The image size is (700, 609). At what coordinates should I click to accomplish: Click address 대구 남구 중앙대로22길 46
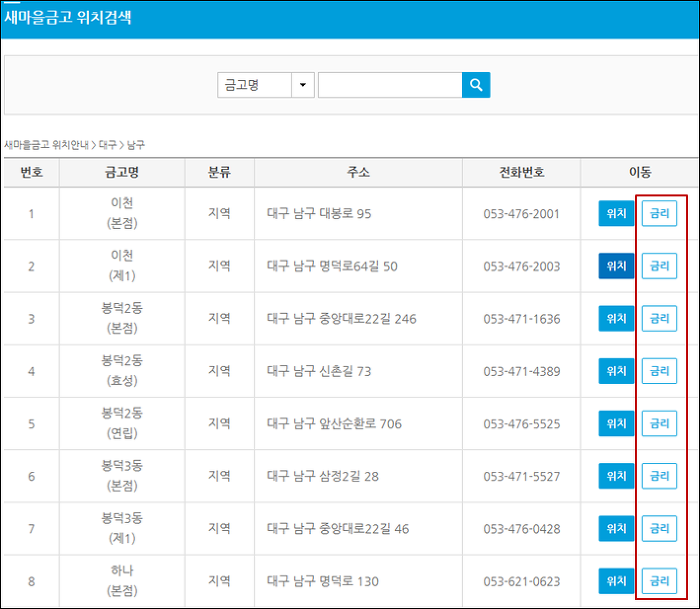point(338,529)
